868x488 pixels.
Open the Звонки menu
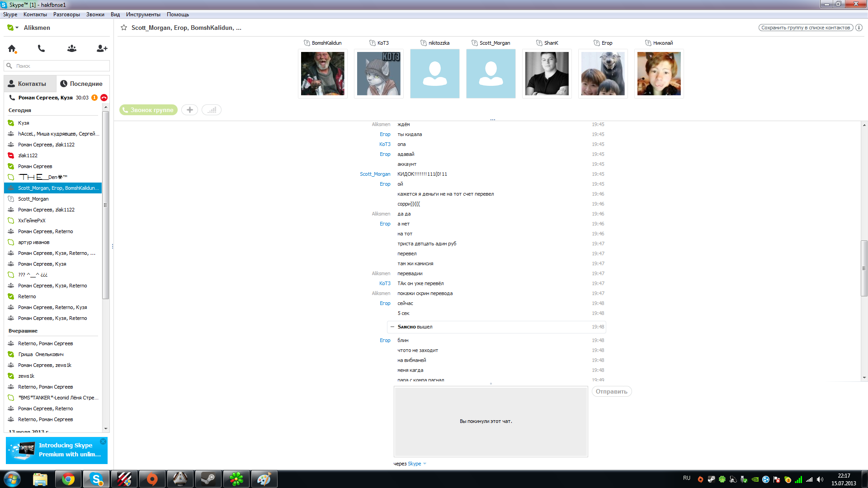pyautogui.click(x=95, y=14)
